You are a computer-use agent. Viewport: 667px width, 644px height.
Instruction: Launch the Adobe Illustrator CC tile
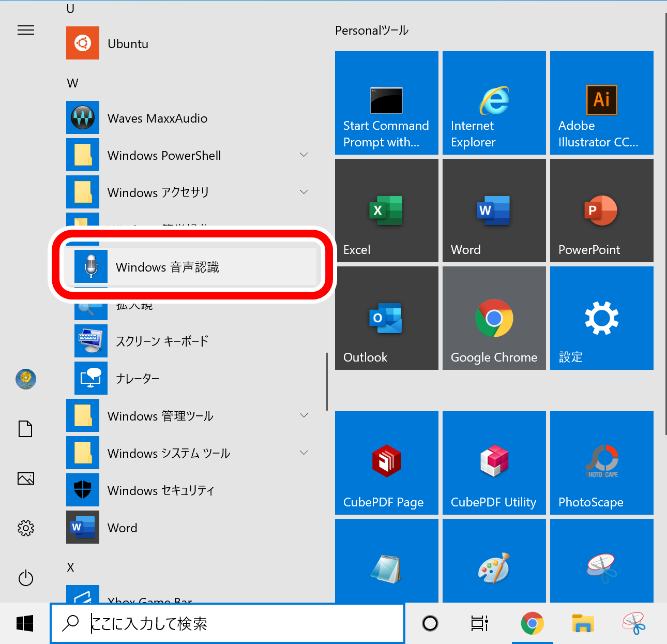pyautogui.click(x=602, y=103)
